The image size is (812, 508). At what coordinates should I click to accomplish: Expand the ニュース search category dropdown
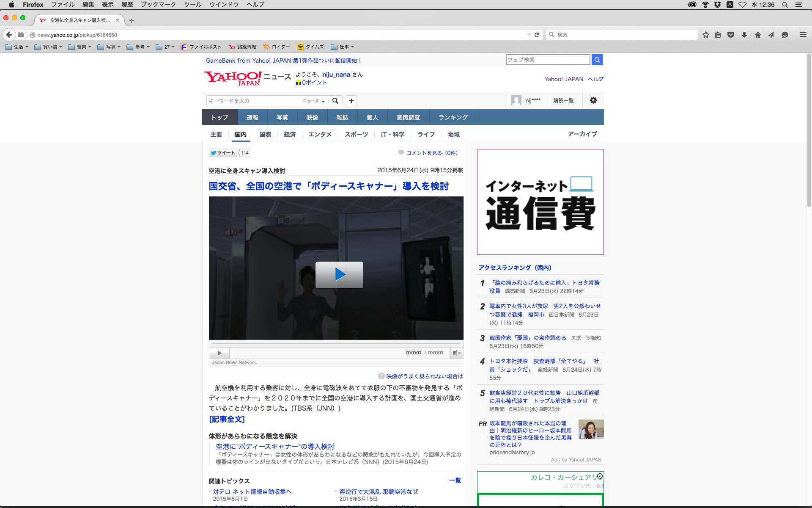314,101
